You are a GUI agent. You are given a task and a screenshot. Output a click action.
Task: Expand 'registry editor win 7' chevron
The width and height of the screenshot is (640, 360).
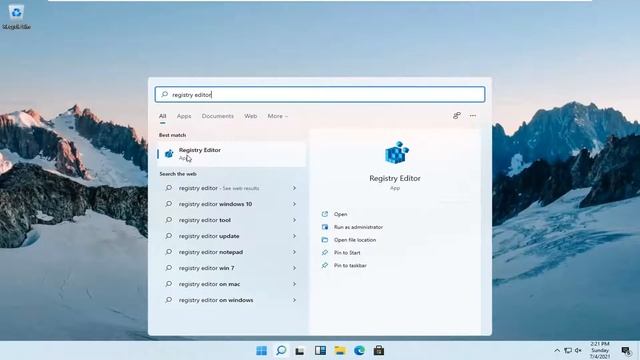coord(294,268)
